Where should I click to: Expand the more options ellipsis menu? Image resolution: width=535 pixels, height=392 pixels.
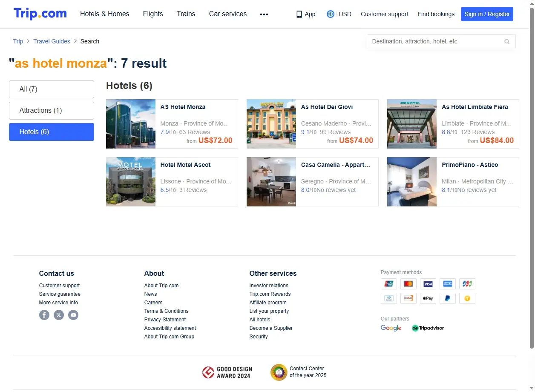pos(264,14)
